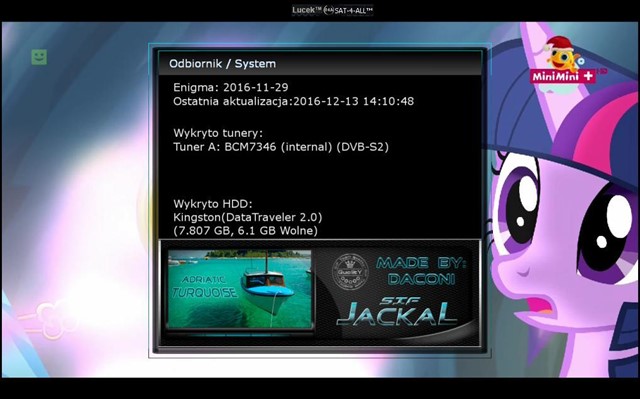The image size is (640, 399).
Task: Click the Enigma: 2016-11-29 line
Action: point(231,87)
